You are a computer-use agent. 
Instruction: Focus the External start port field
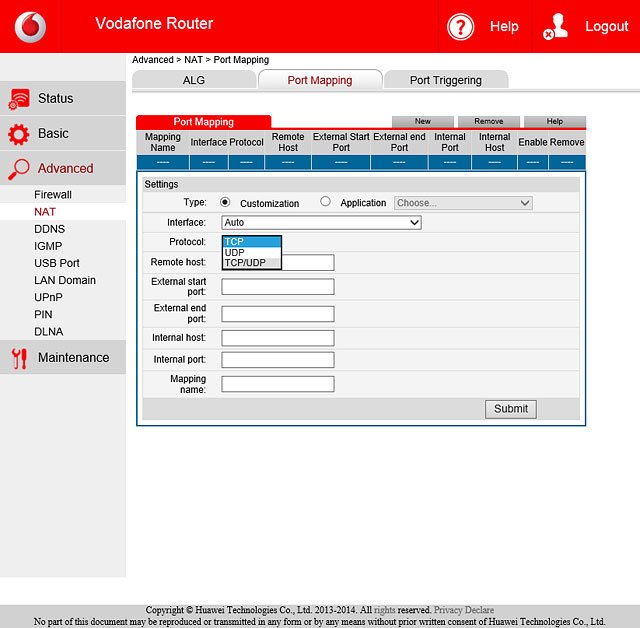278,286
